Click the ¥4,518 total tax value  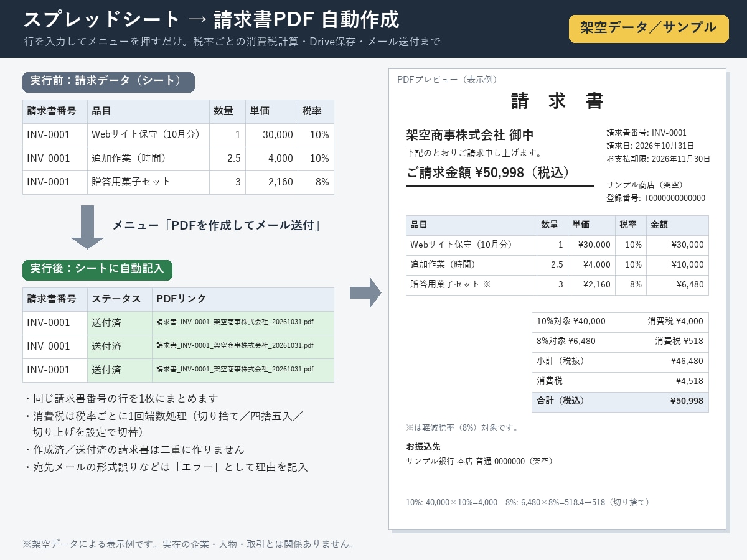pyautogui.click(x=690, y=381)
